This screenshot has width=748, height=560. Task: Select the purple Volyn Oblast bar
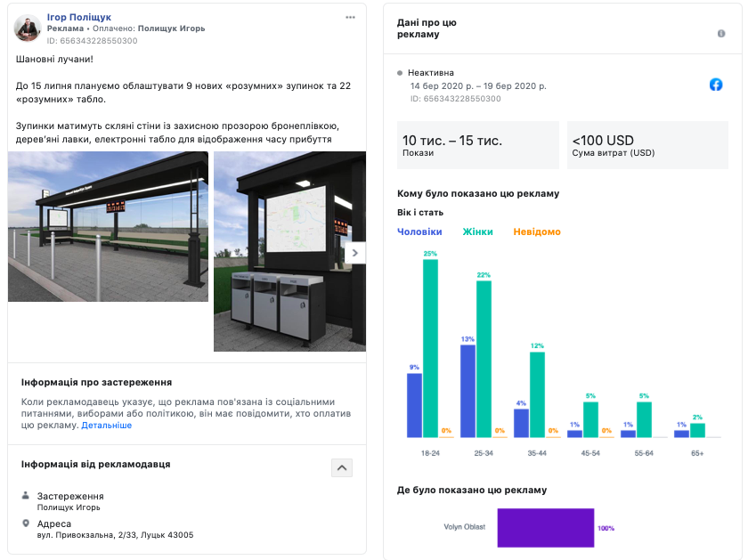[x=545, y=527]
